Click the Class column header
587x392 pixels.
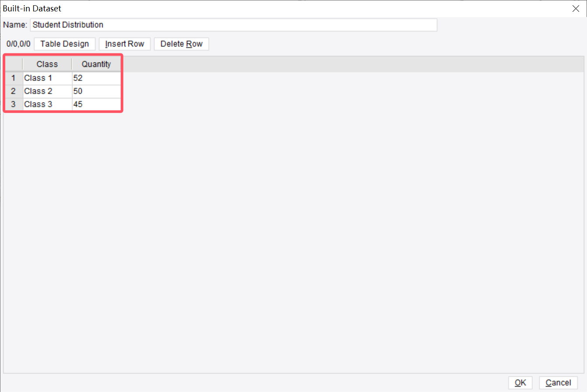(47, 64)
